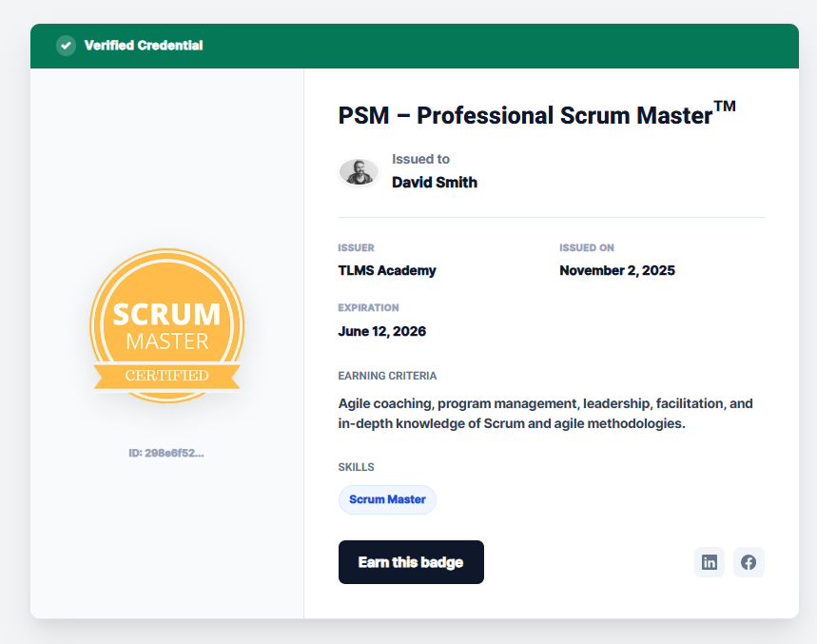Screen dimensions: 817x644
Task: Click the expiration date June 12, 2026
Action: coord(382,331)
